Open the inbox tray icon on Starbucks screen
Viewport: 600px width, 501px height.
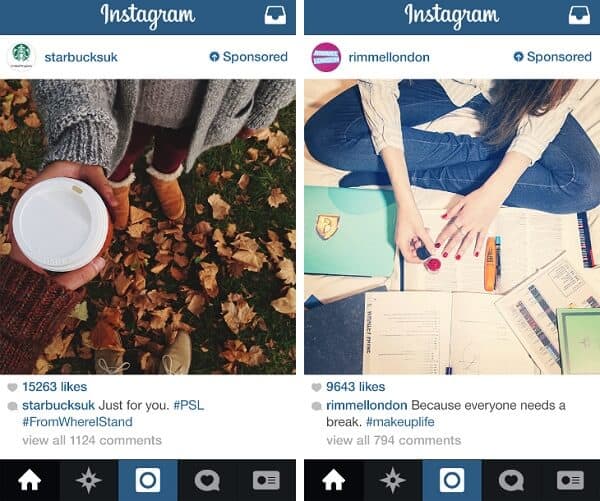pyautogui.click(x=275, y=15)
